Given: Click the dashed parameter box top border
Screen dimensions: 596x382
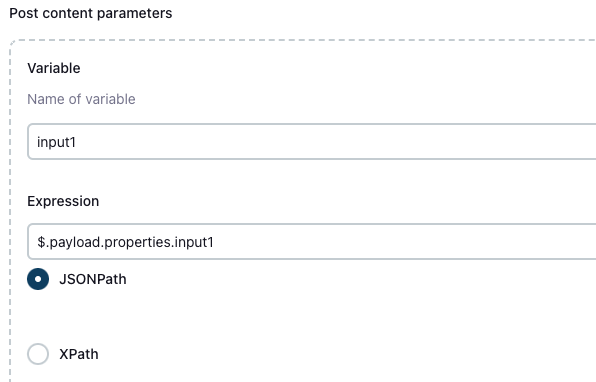Looking at the screenshot, I should pos(304,40).
